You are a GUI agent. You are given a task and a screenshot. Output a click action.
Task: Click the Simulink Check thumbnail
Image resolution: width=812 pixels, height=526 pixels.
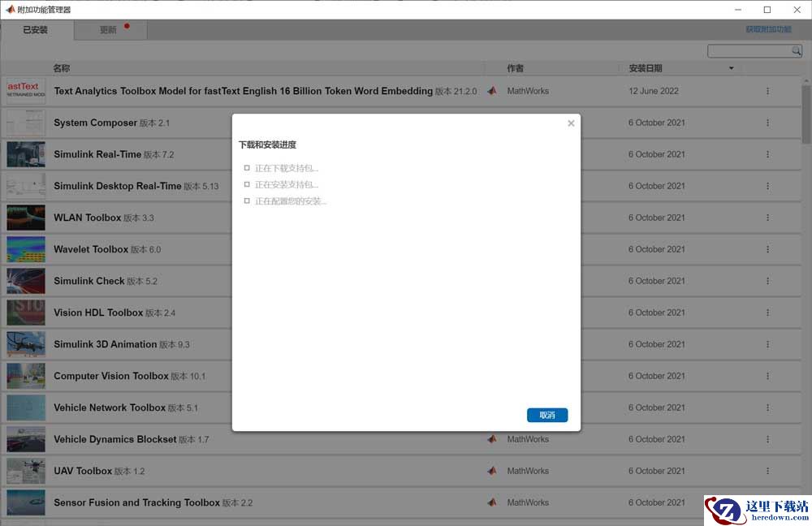[x=26, y=281]
